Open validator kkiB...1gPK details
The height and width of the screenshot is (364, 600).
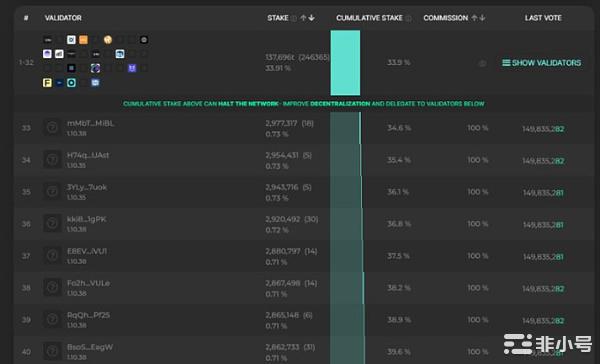(87, 219)
